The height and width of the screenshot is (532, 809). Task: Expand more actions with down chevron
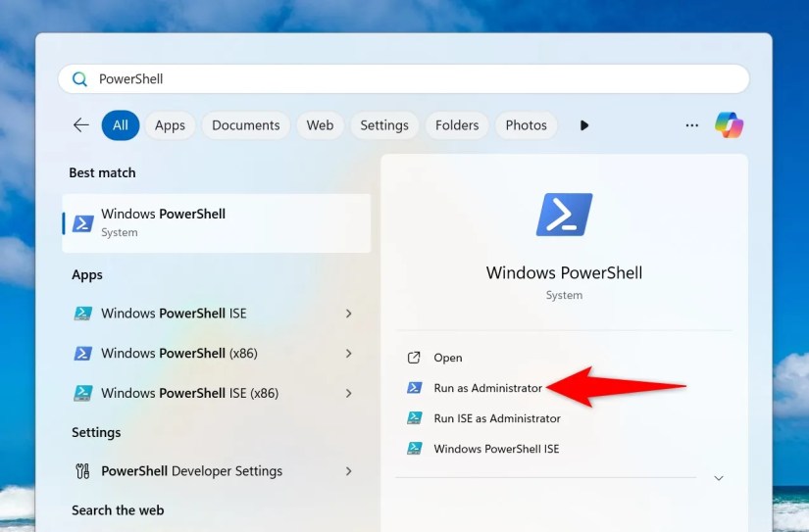[x=719, y=478]
